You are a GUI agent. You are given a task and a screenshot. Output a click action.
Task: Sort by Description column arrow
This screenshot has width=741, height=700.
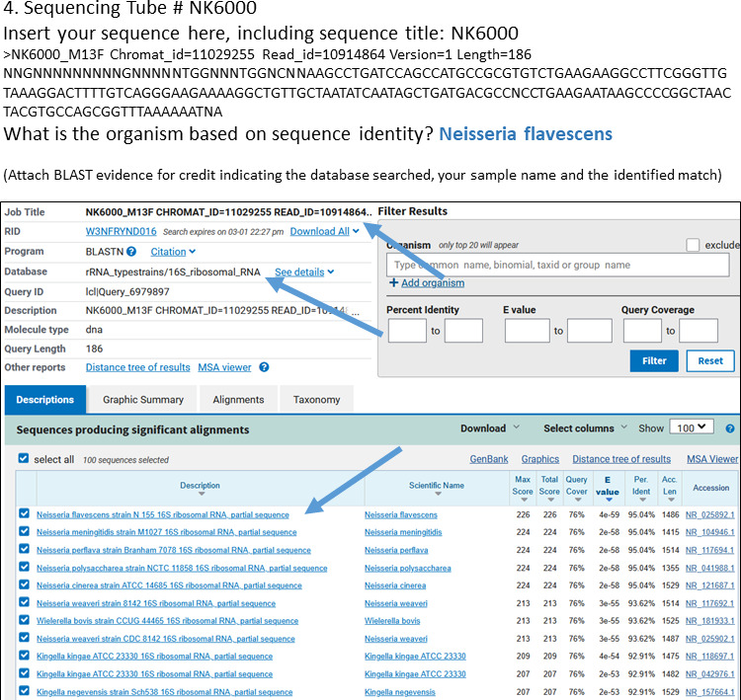(201, 496)
